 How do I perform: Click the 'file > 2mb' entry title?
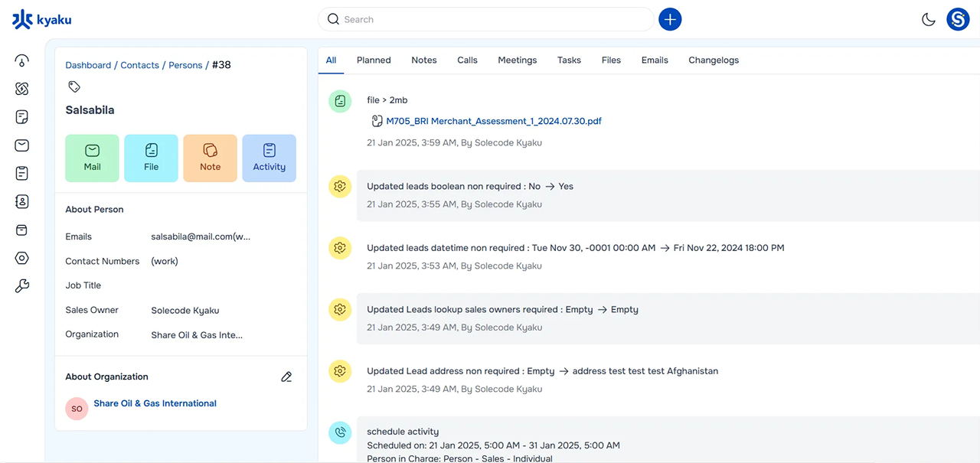tap(387, 100)
